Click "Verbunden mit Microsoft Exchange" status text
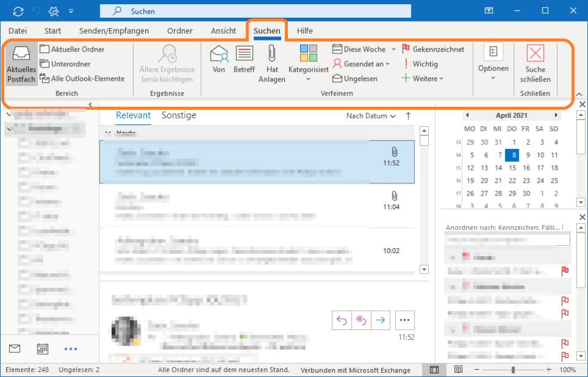Screen dimensions: 588x377 (355, 370)
